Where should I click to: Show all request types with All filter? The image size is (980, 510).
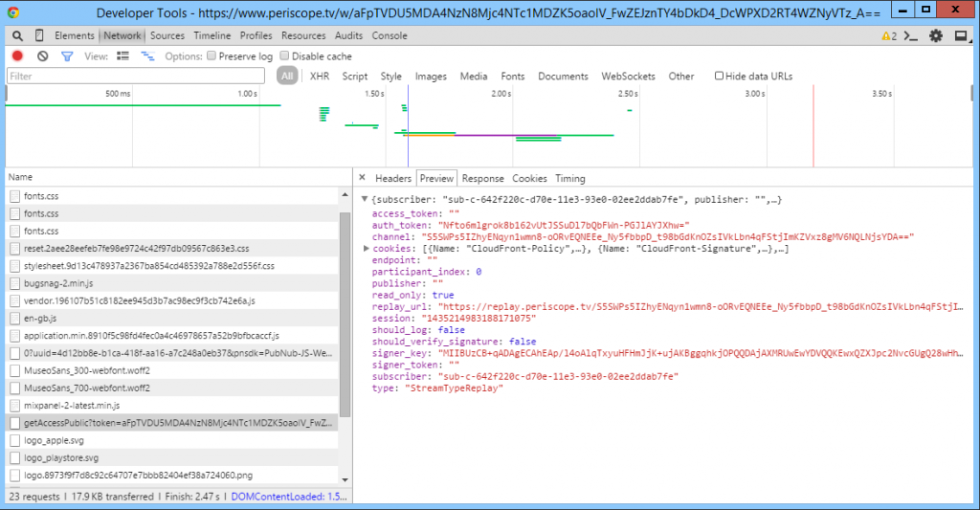pos(287,77)
